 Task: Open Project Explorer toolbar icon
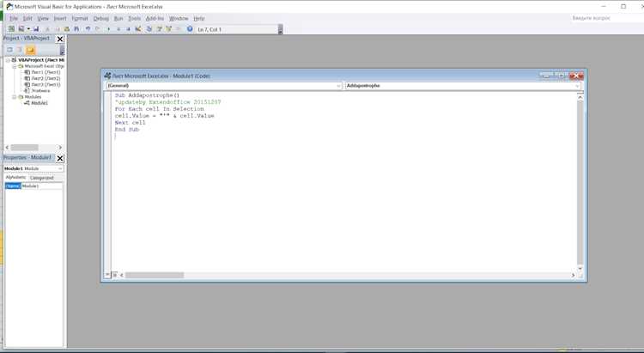(149, 28)
